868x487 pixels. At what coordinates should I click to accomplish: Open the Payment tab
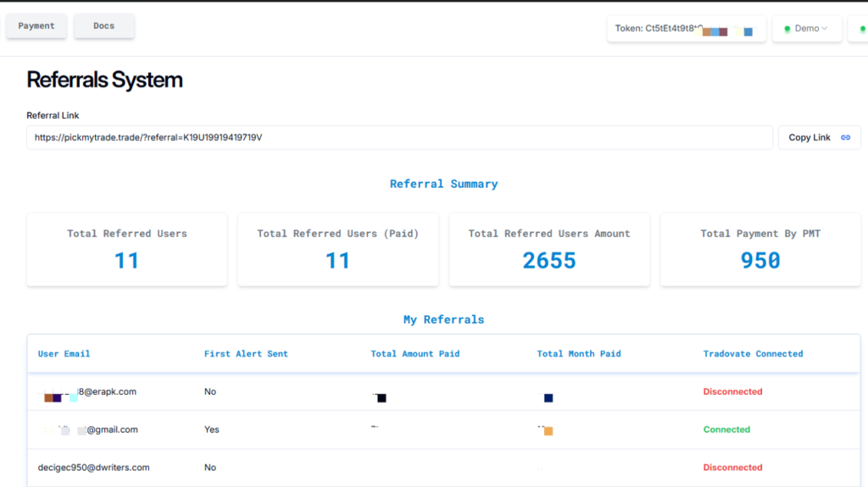(36, 26)
